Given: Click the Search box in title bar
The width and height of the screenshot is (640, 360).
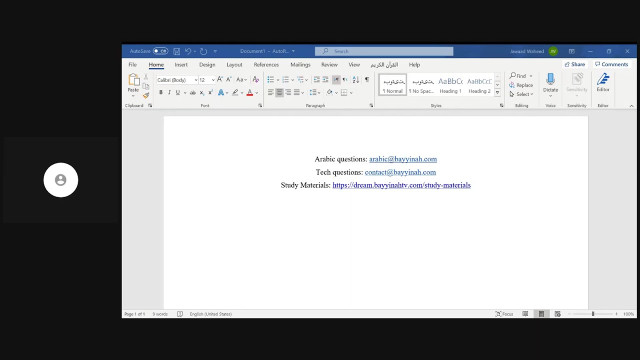Looking at the screenshot, I should pos(384,51).
